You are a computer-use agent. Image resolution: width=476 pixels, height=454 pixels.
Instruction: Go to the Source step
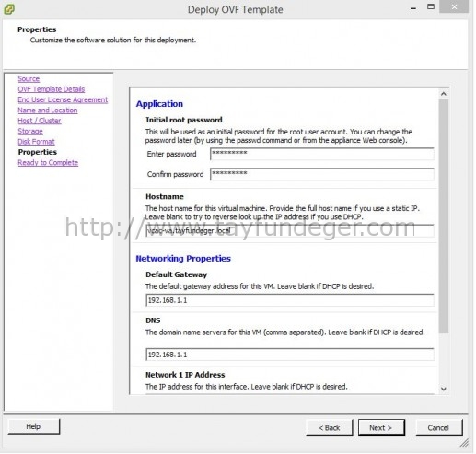click(29, 79)
